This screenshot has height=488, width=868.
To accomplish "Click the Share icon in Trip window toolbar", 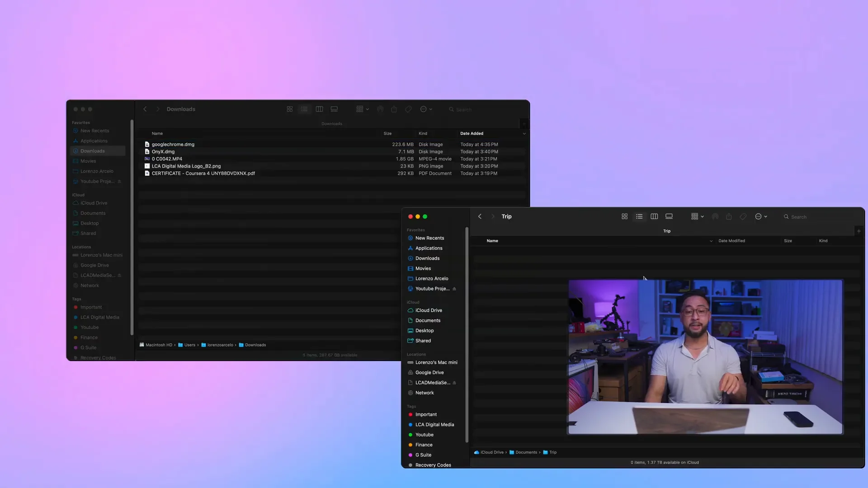I will coord(729,216).
